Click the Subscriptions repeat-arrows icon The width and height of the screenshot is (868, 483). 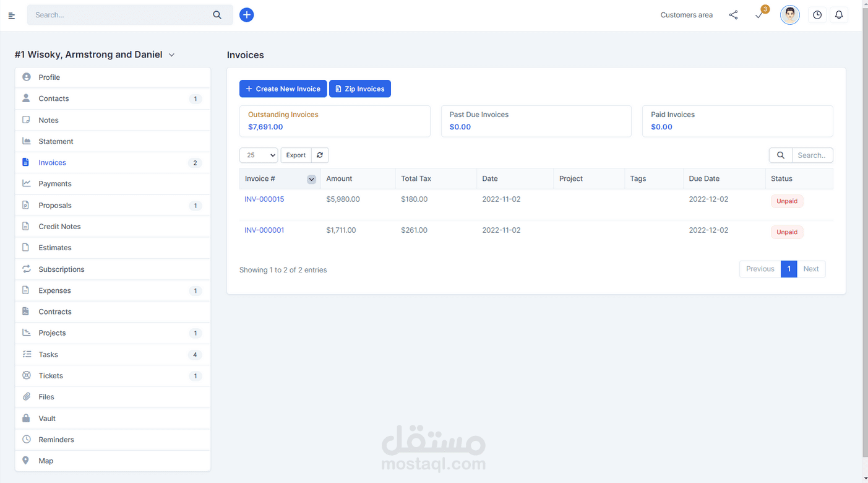[x=26, y=269]
